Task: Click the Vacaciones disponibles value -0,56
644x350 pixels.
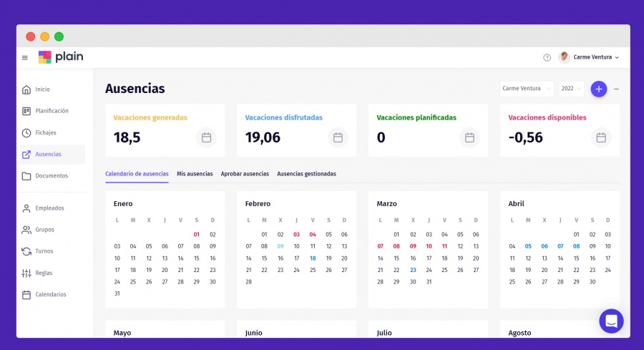Action: pyautogui.click(x=526, y=137)
